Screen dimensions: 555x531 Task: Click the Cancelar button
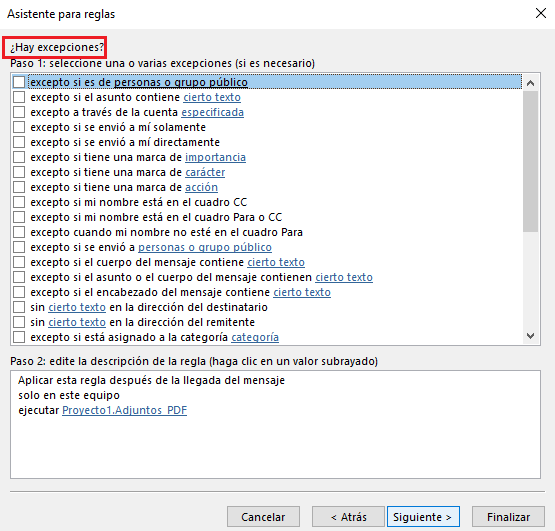point(263,517)
